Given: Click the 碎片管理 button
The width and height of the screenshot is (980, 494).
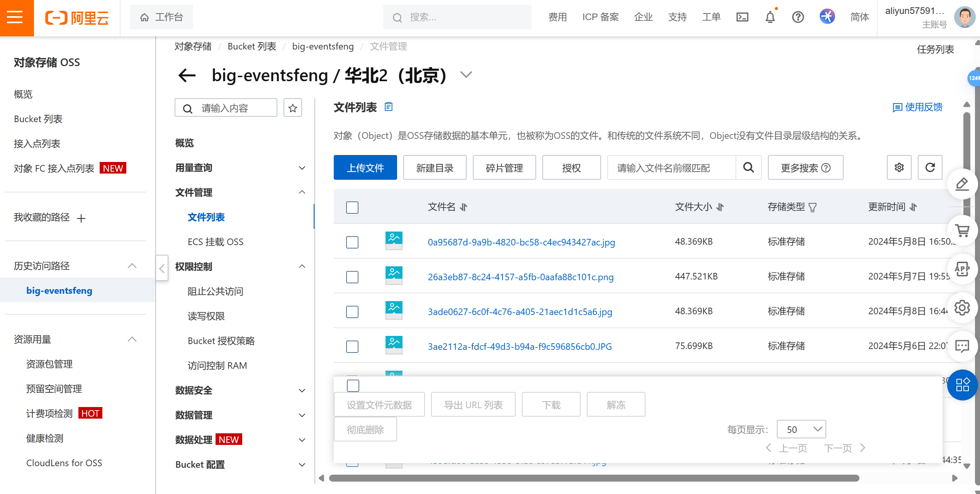Looking at the screenshot, I should click(504, 167).
